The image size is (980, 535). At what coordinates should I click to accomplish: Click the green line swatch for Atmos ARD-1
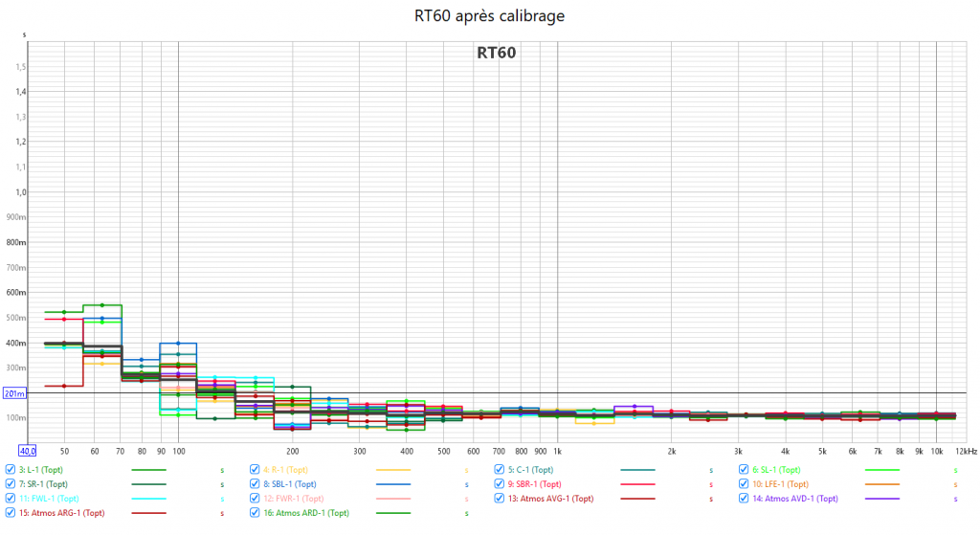point(393,514)
